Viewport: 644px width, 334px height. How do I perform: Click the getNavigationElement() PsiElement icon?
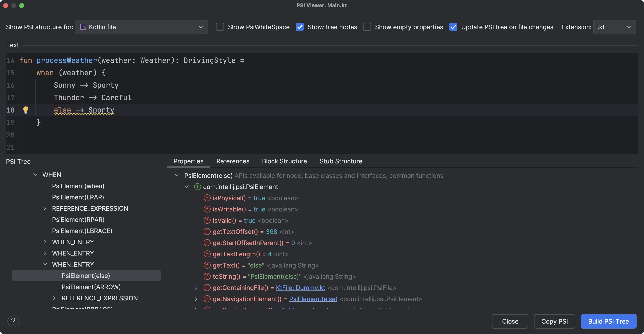[206, 299]
